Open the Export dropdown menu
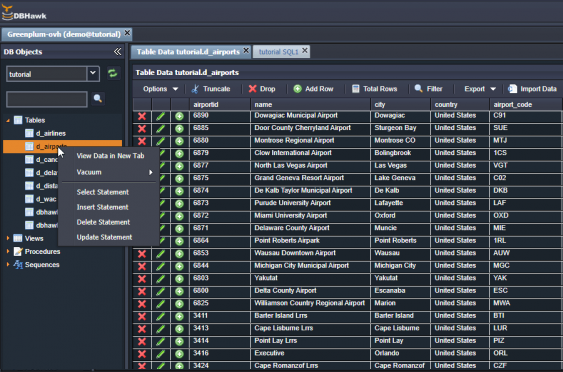The height and width of the screenshot is (372, 563). [x=480, y=89]
